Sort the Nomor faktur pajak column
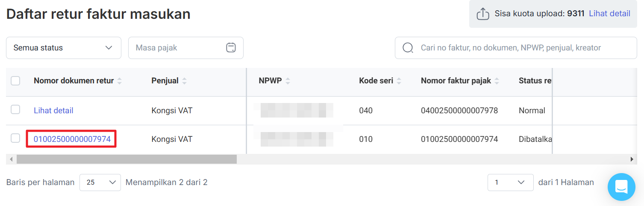Screen dimensions: 644x206 497,81
